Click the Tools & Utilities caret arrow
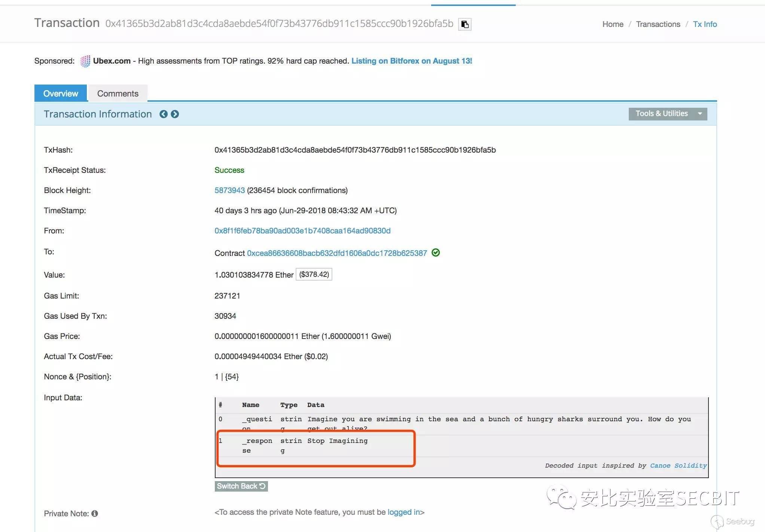Screen dimensions: 765x532 700,114
